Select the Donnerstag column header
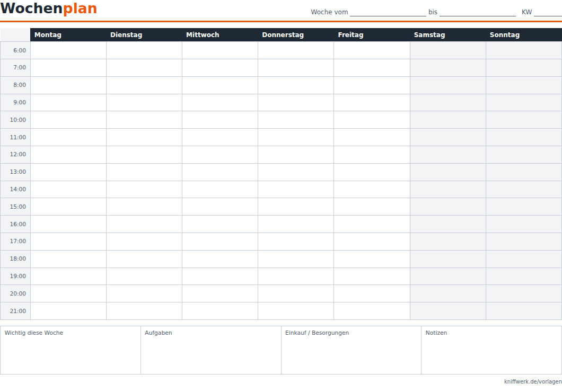The image size is (562, 392). pos(296,35)
